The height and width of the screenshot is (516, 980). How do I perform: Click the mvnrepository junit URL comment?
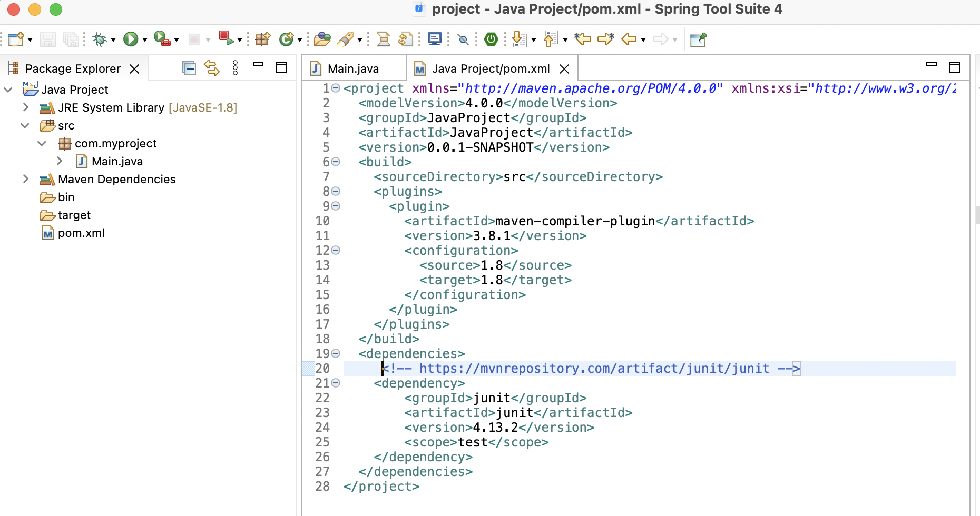[591, 369]
